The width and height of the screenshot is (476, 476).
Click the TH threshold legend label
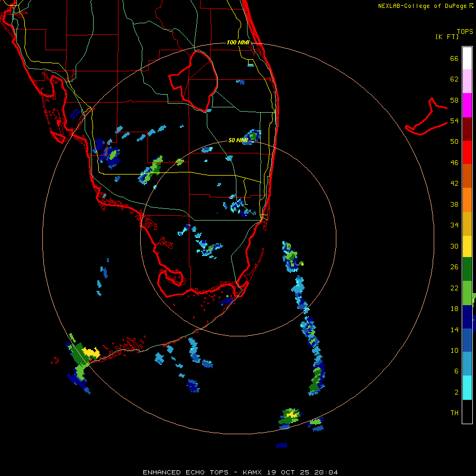pyautogui.click(x=454, y=413)
